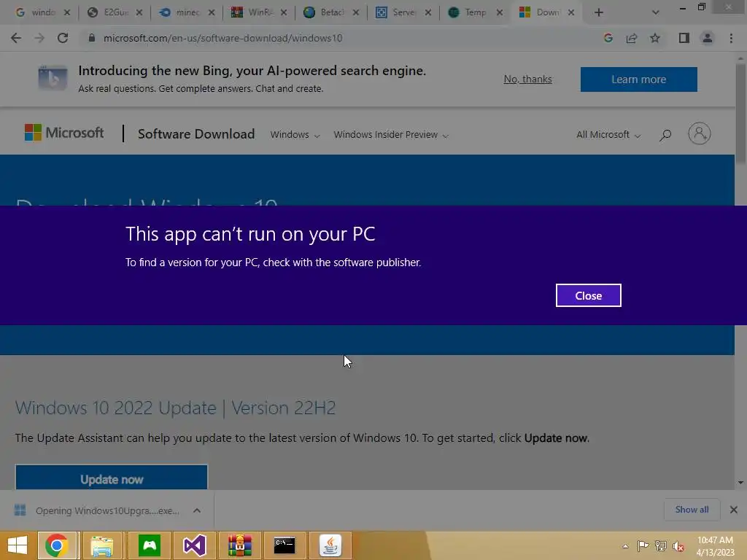The image size is (747, 560).
Task: Bookmark this page with star
Action: (x=655, y=38)
